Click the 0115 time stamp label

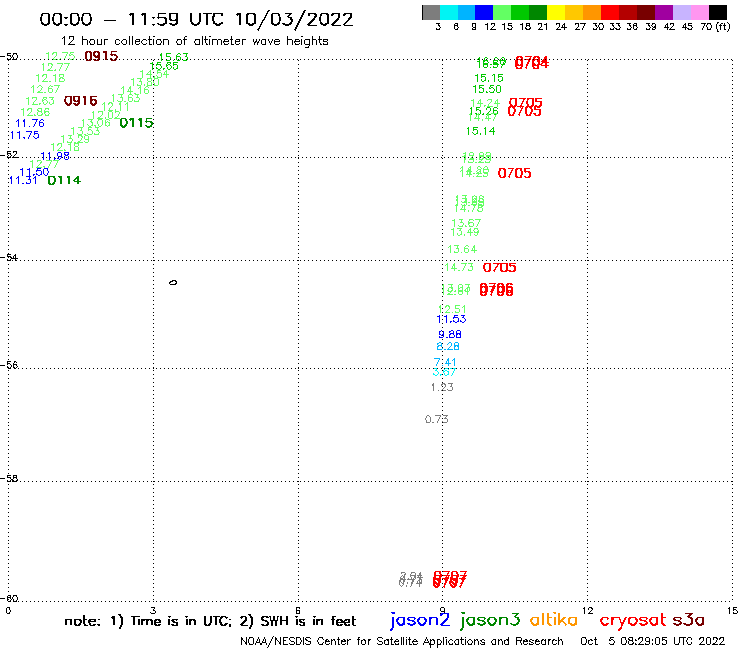coord(136,123)
